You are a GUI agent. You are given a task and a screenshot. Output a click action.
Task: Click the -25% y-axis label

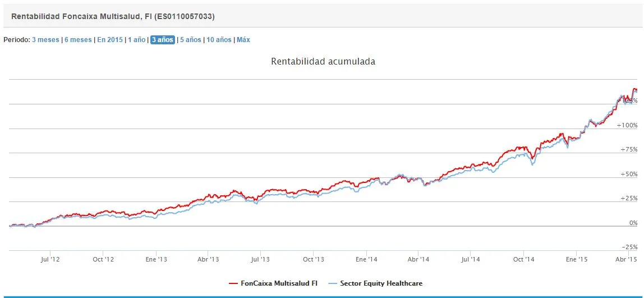629,247
